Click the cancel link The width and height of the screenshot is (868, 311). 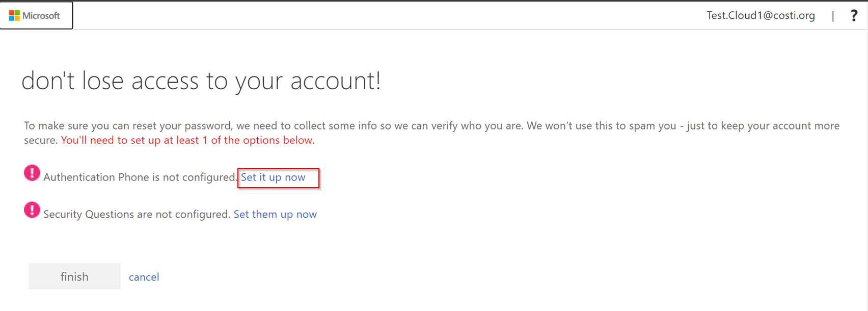144,277
